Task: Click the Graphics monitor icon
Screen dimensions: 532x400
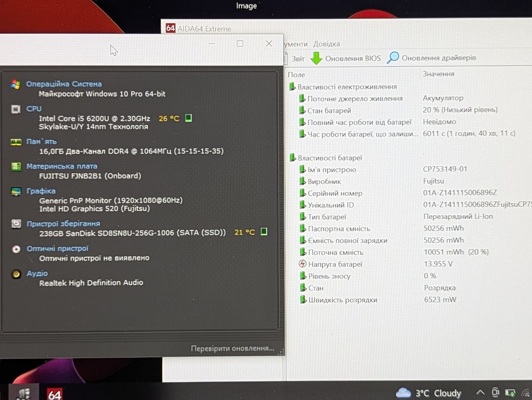Action: [16, 191]
